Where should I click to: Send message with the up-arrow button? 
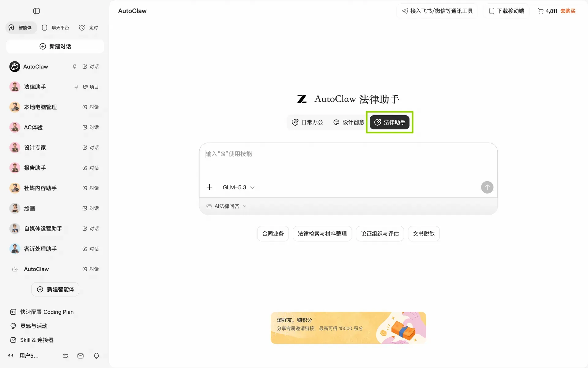point(487,187)
